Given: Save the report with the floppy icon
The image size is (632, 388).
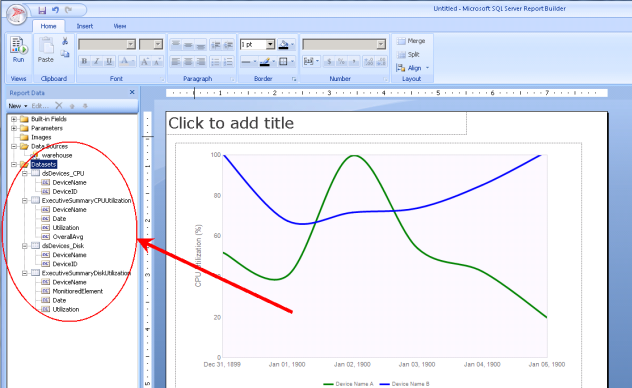Looking at the screenshot, I should point(42,10).
